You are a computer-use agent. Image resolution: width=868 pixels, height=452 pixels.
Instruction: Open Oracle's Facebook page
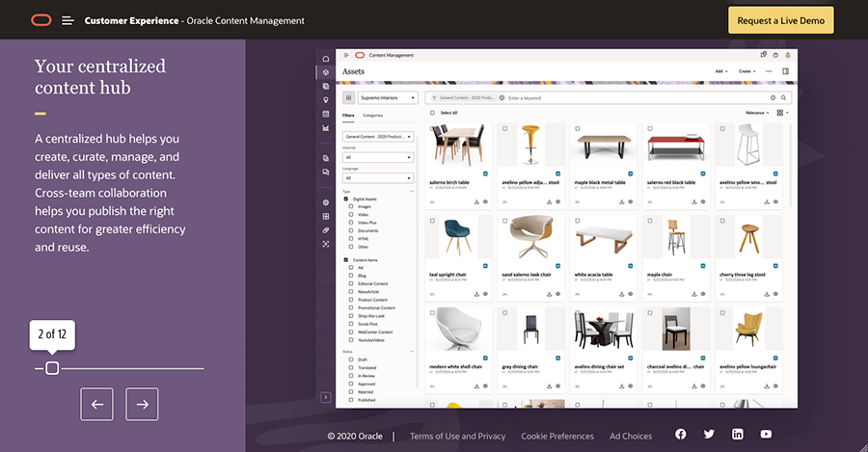click(x=680, y=435)
